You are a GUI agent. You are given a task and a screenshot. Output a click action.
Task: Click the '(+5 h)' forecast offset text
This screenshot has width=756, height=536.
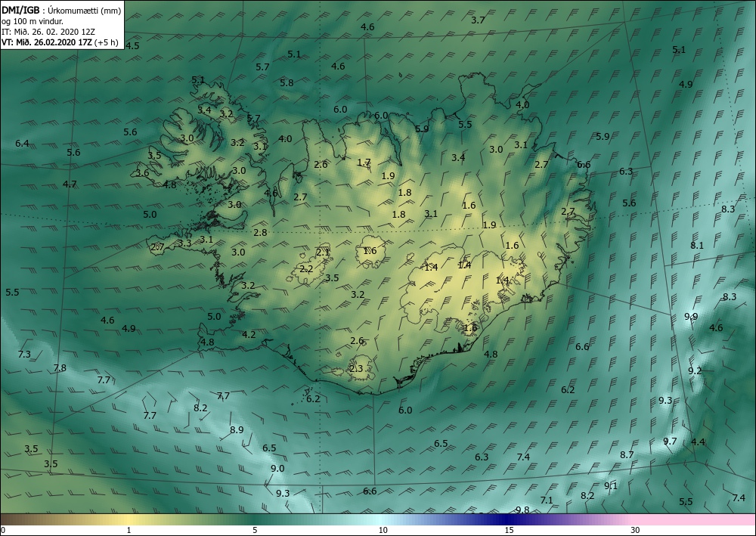[x=106, y=42]
